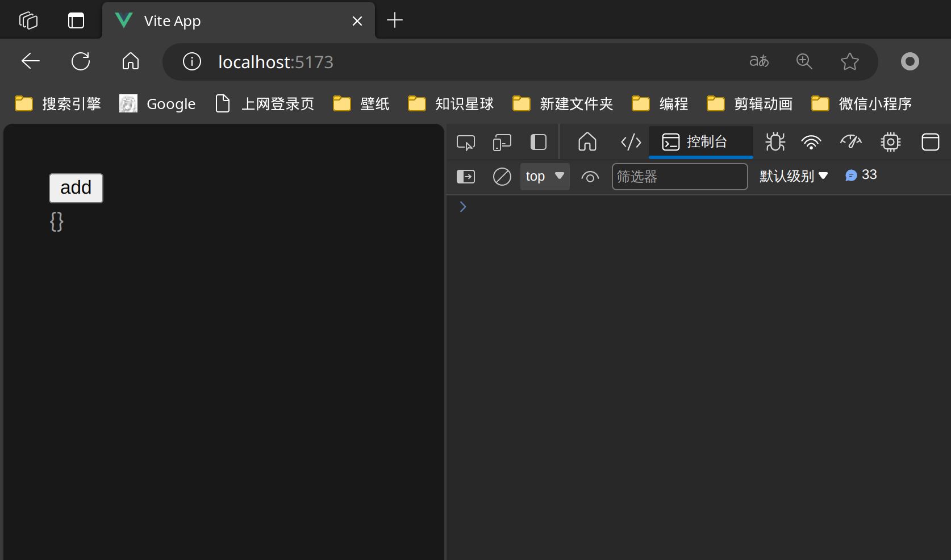Focus the 筛选器 filter input field

679,177
